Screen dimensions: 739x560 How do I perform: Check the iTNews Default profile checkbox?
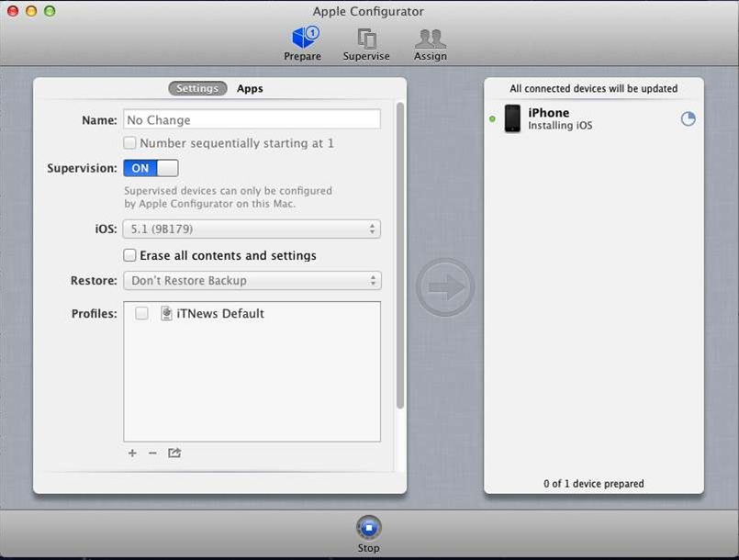point(141,314)
